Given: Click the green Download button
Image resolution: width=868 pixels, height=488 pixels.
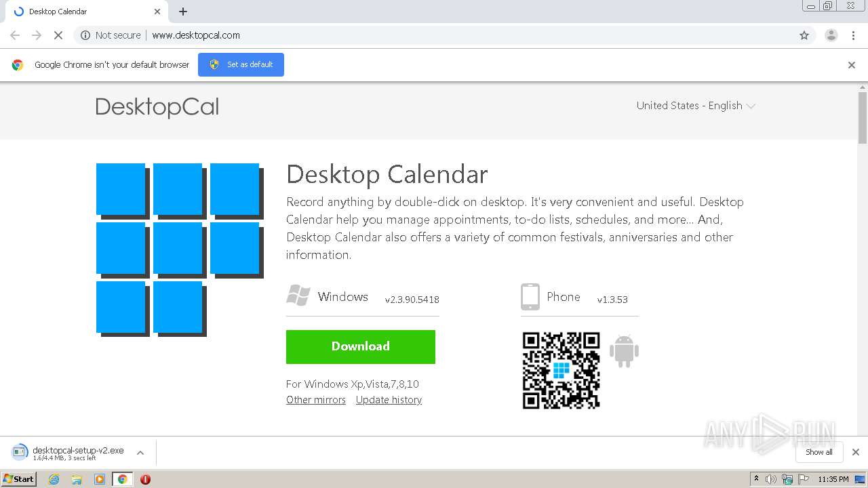Looking at the screenshot, I should coord(360,346).
